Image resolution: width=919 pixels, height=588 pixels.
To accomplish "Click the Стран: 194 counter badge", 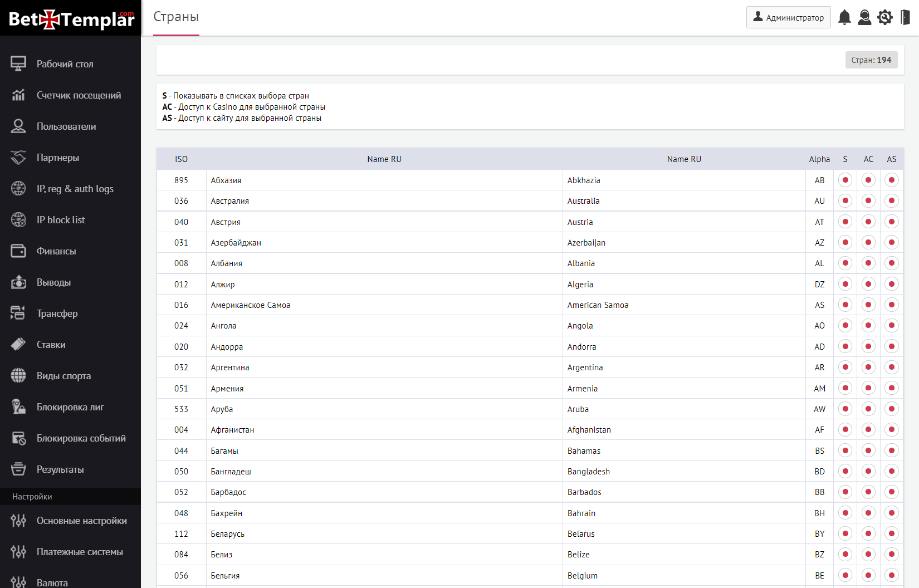I will tap(871, 60).
